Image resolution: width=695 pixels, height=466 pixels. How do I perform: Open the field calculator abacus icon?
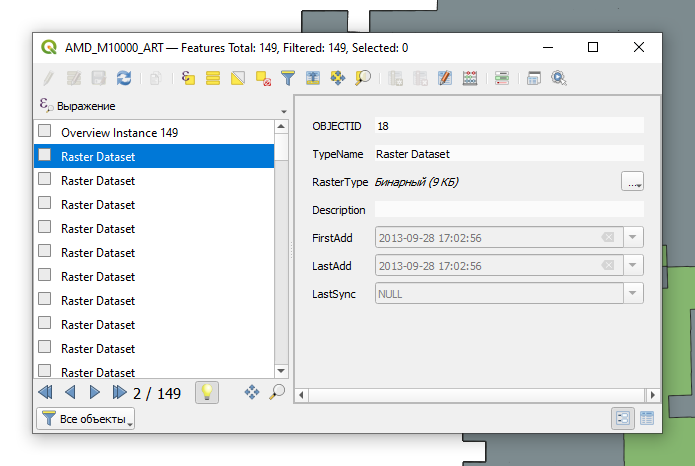point(470,78)
